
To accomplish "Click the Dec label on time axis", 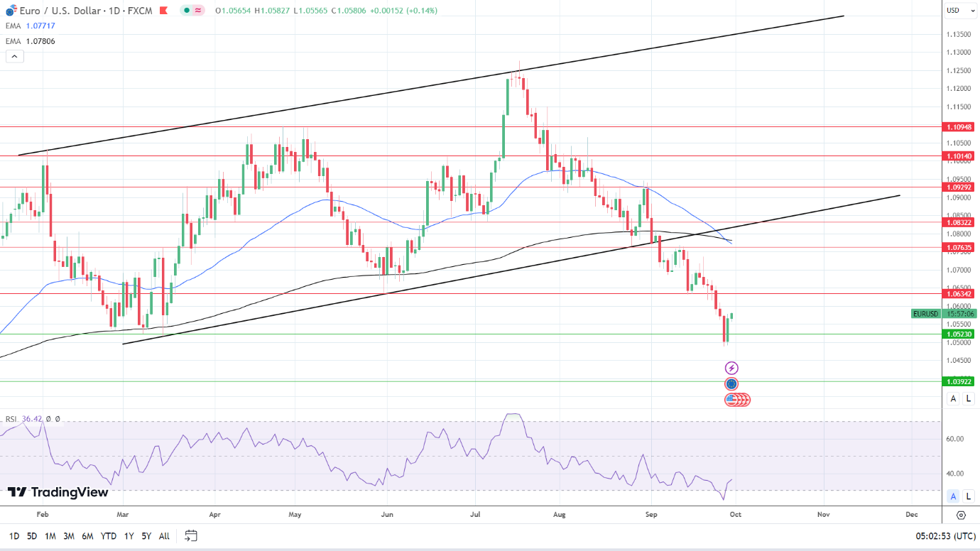I will tap(911, 513).
